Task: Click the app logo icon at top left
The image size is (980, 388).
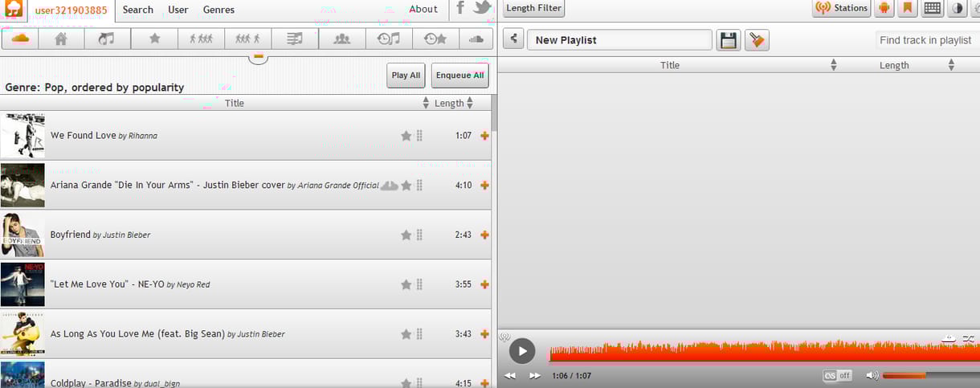Action: pyautogui.click(x=14, y=10)
